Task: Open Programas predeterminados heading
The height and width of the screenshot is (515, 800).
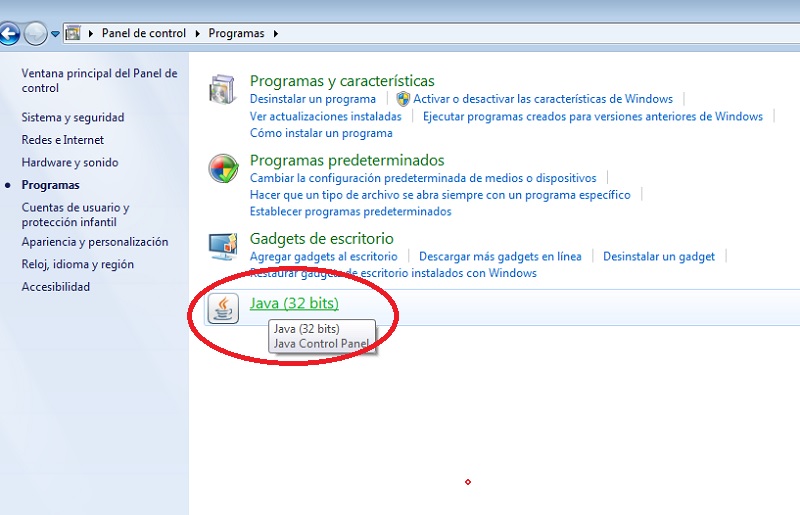Action: point(347,160)
